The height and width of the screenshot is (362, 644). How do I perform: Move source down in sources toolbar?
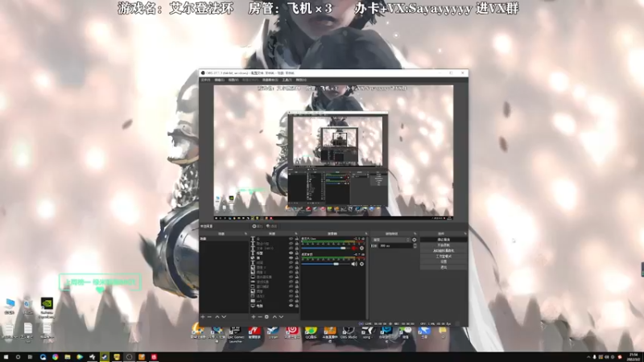tap(281, 317)
